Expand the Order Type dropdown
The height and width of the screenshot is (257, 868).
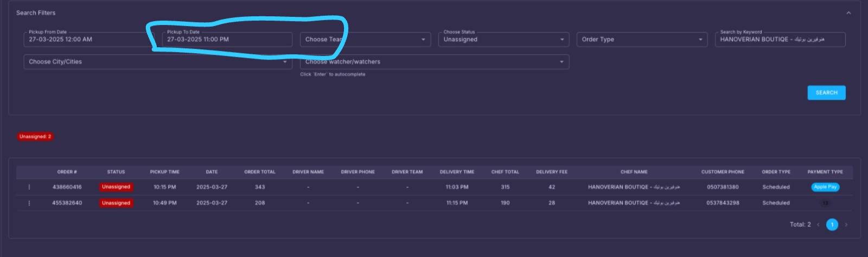coord(642,40)
